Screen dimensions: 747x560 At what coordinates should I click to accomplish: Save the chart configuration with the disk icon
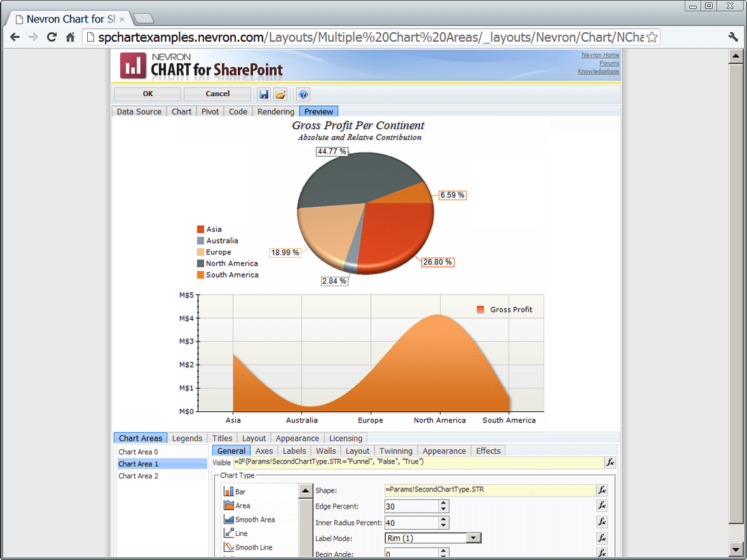pos(263,94)
